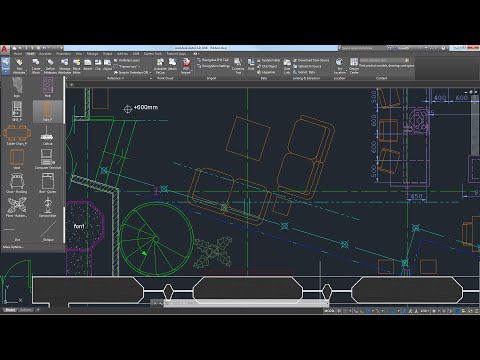Click the Adjust reference tool

(107, 64)
